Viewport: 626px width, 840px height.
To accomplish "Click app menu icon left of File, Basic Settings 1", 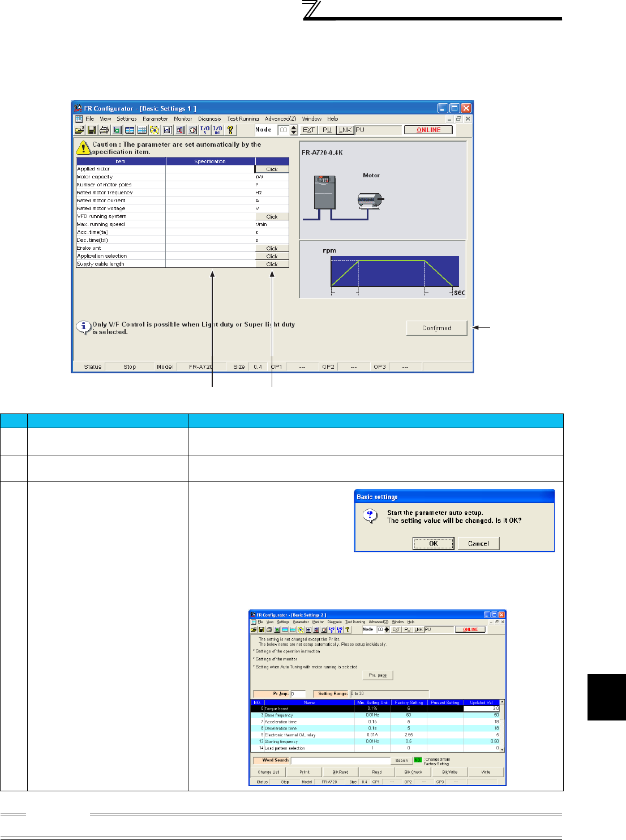I will point(79,119).
